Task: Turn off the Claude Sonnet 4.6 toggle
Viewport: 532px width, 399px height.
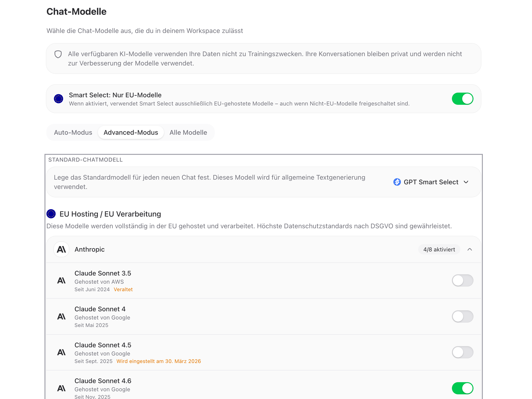Action: (462, 388)
